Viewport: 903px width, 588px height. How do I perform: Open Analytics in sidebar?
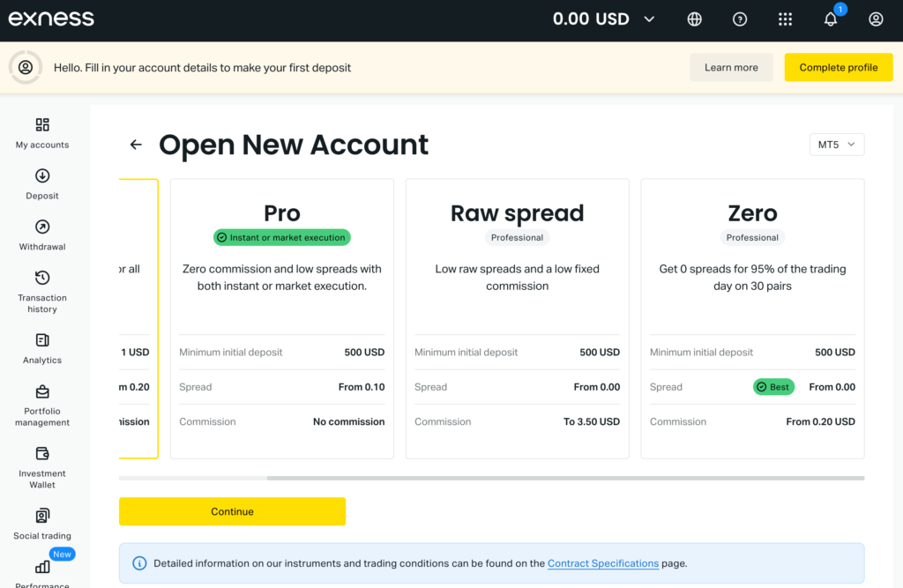click(42, 349)
